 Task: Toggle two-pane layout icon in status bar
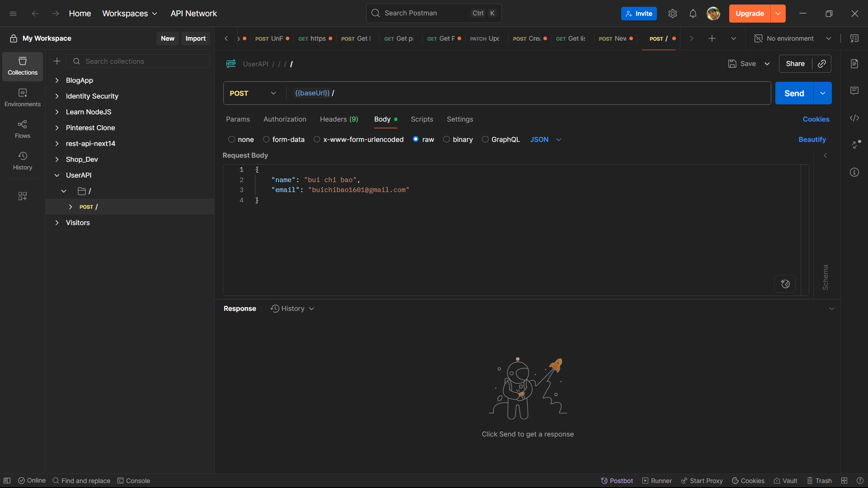844,481
